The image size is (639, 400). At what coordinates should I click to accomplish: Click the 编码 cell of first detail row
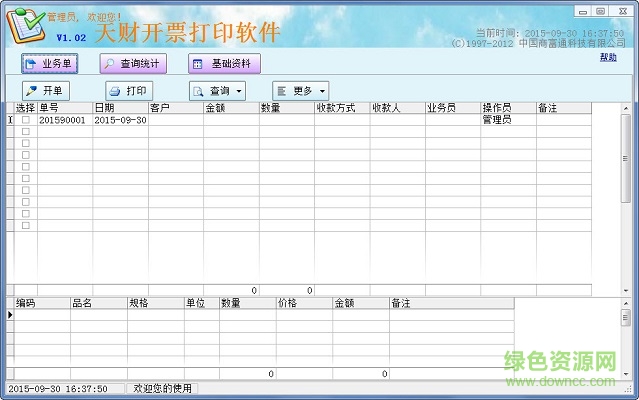click(42, 315)
